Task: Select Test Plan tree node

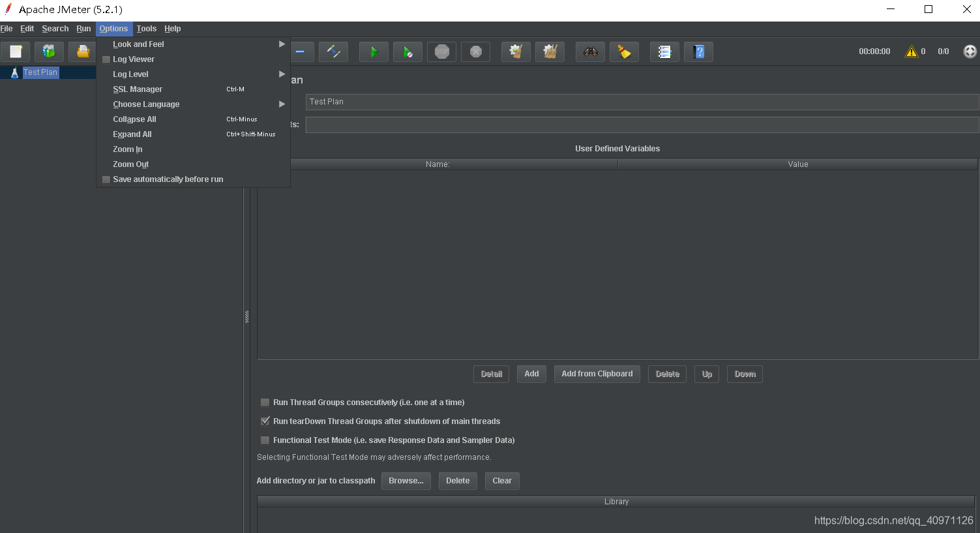Action: tap(40, 72)
